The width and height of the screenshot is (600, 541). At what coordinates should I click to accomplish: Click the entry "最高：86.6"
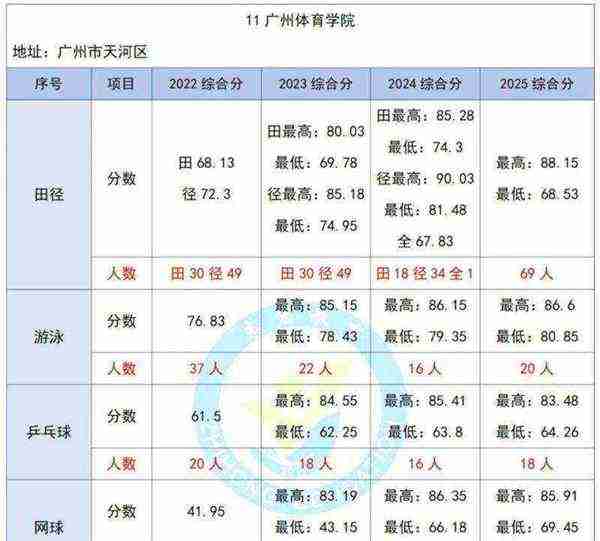point(537,305)
